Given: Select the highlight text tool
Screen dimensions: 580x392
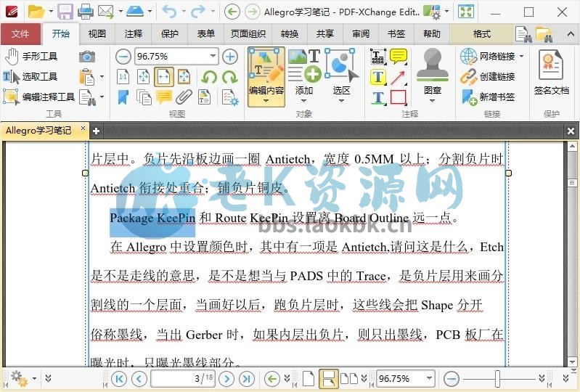Looking at the screenshot, I should (378, 77).
